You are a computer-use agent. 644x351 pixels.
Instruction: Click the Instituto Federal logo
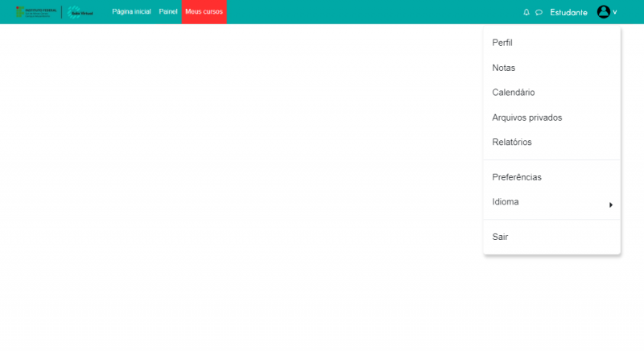click(x=36, y=12)
